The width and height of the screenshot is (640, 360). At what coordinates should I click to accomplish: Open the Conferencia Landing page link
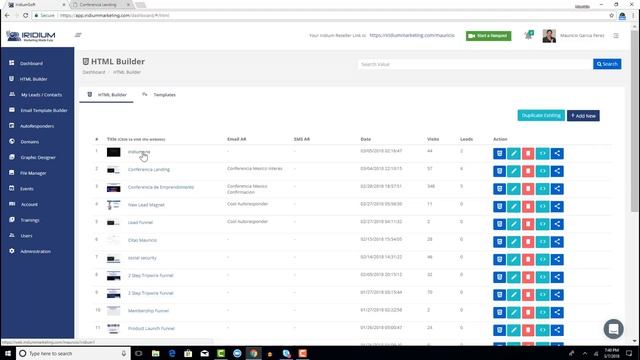149,169
